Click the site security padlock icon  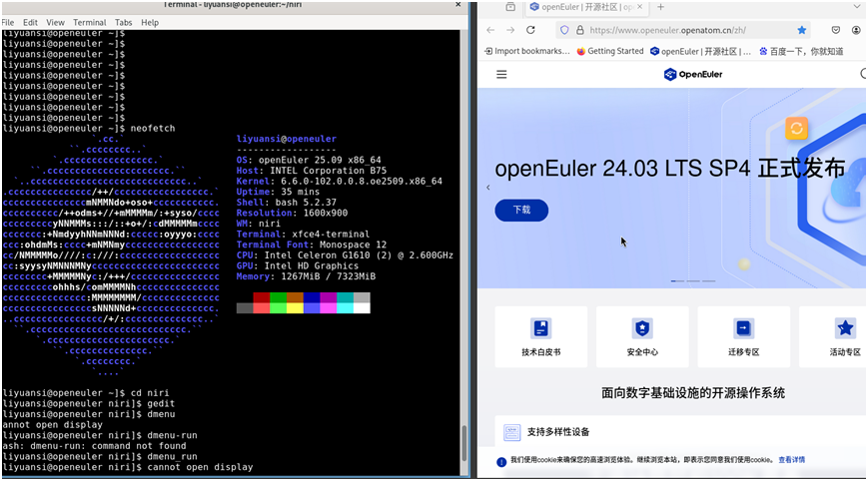click(580, 30)
